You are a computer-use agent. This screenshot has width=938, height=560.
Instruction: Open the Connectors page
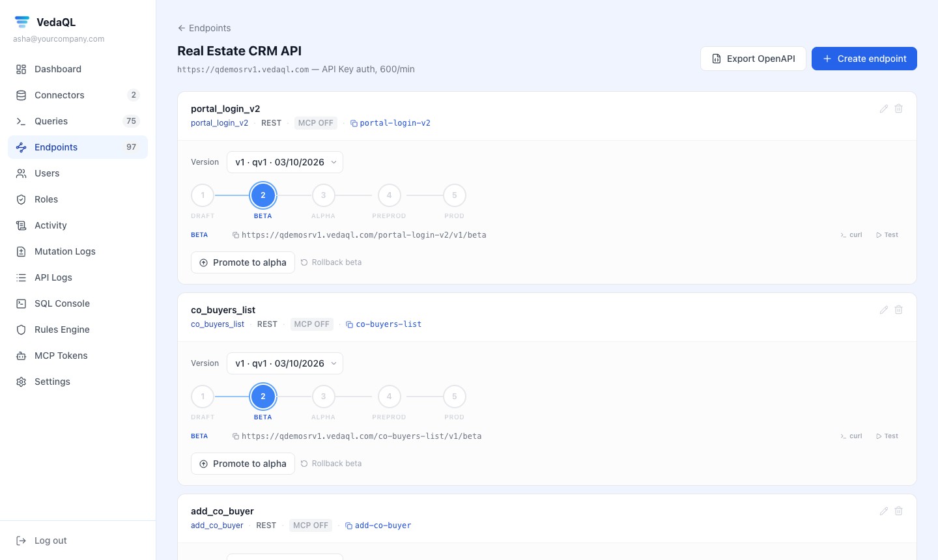coord(78,95)
